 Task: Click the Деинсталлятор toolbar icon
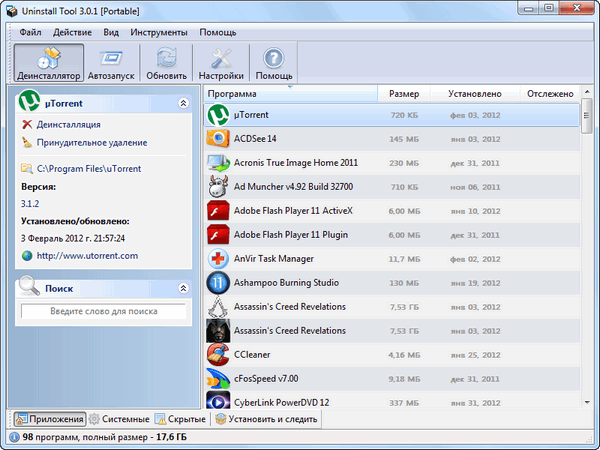pos(47,59)
